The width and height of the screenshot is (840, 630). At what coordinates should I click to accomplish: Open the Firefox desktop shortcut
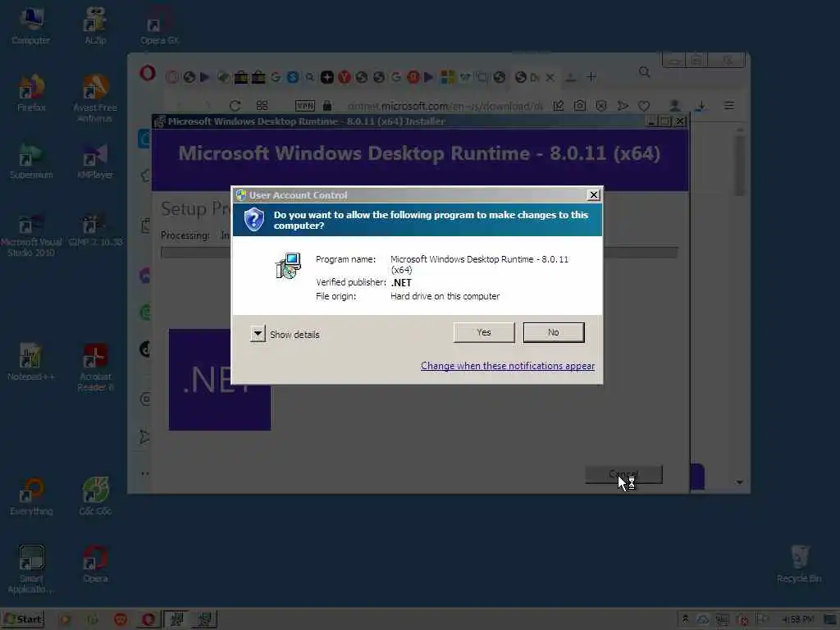(x=31, y=93)
